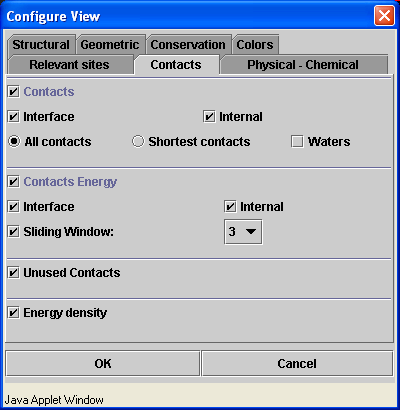Select the Conservation tab

coord(188,44)
